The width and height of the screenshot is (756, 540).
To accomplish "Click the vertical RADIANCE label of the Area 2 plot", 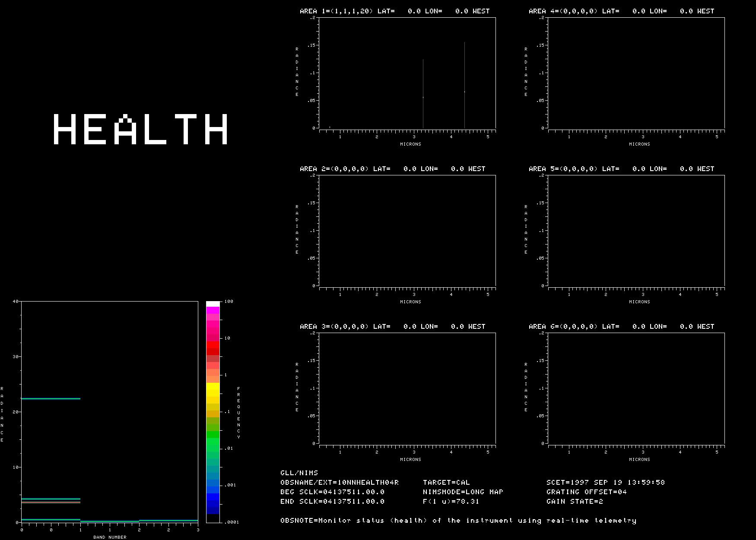I will click(x=297, y=230).
